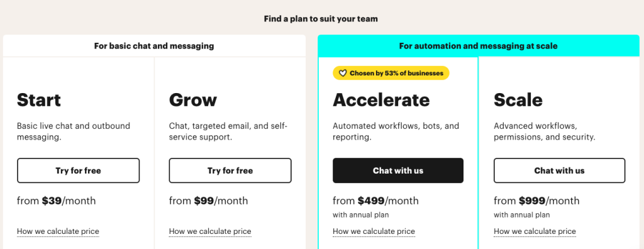The height and width of the screenshot is (249, 644).
Task: Click the $39/month price text
Action: [x=69, y=201]
